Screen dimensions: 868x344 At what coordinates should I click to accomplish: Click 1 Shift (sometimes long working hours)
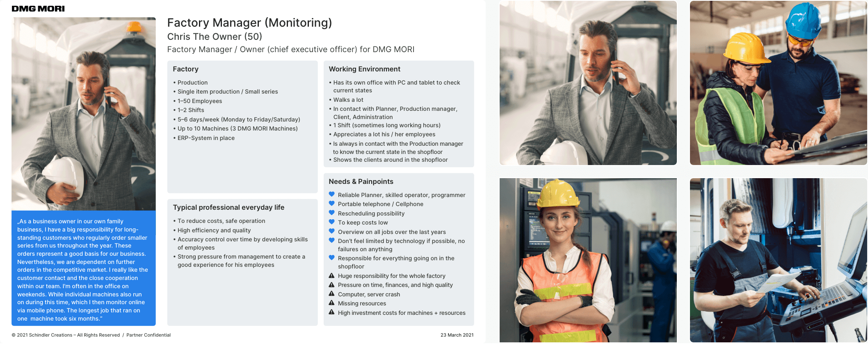[x=385, y=125]
